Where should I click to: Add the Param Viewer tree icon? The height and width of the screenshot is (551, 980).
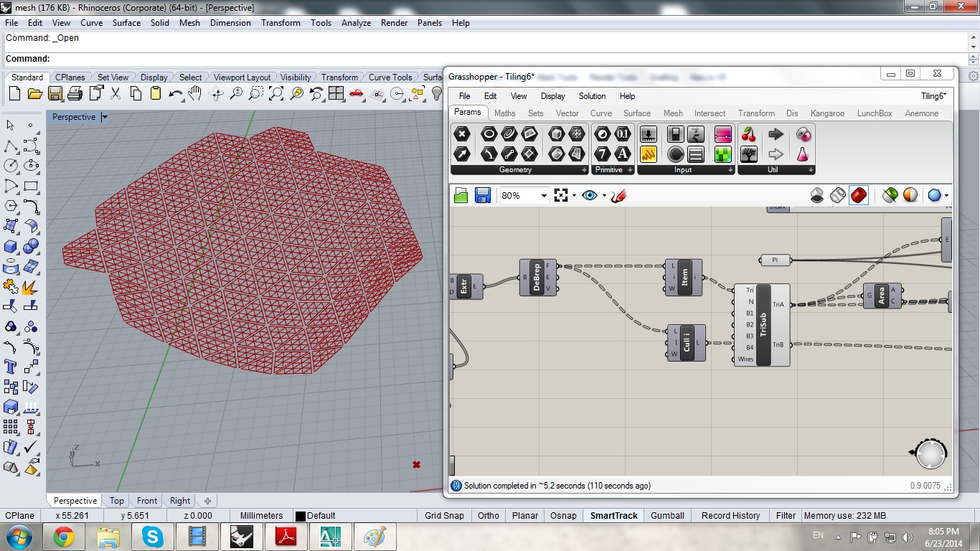click(749, 154)
